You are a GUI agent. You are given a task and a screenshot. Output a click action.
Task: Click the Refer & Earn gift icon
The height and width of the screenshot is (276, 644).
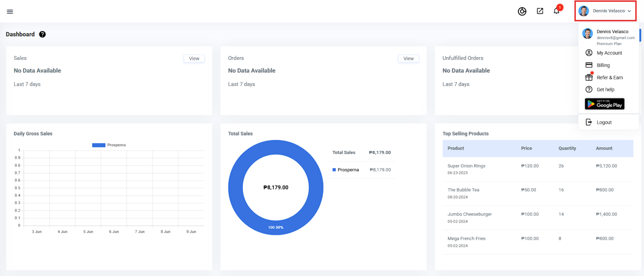click(589, 77)
